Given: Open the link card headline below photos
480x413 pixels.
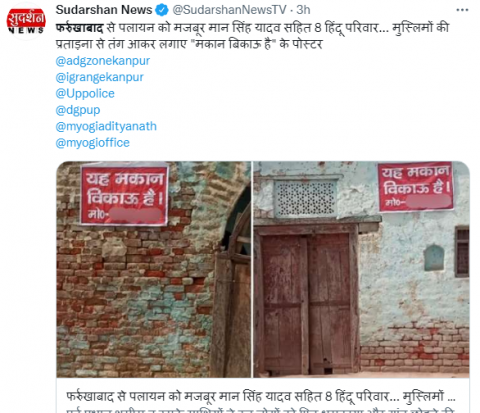Looking at the screenshot, I should tap(260, 397).
